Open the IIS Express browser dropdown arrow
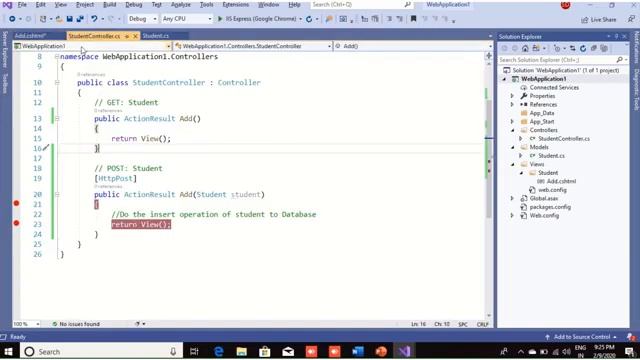640x360 pixels. (x=300, y=19)
